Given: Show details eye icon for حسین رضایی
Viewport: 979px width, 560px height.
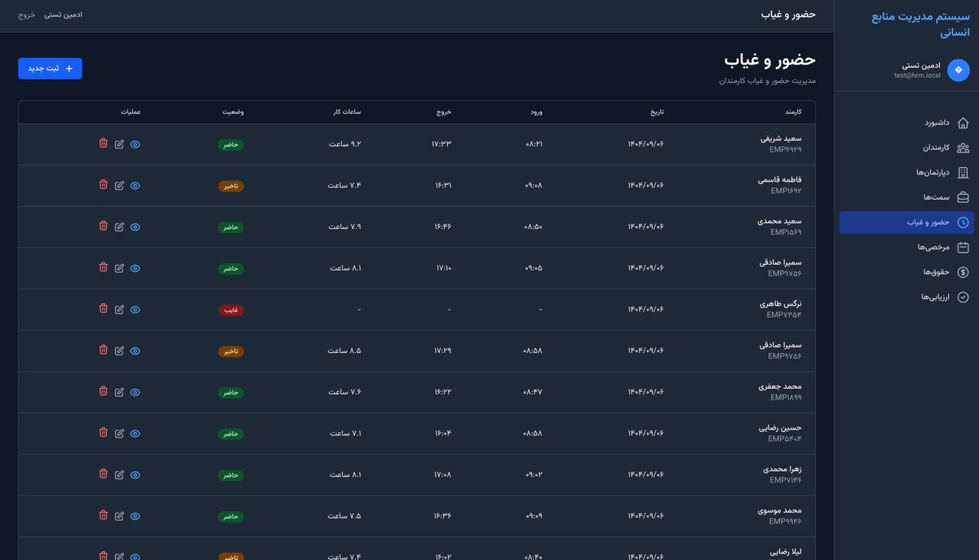Looking at the screenshot, I should click(135, 434).
